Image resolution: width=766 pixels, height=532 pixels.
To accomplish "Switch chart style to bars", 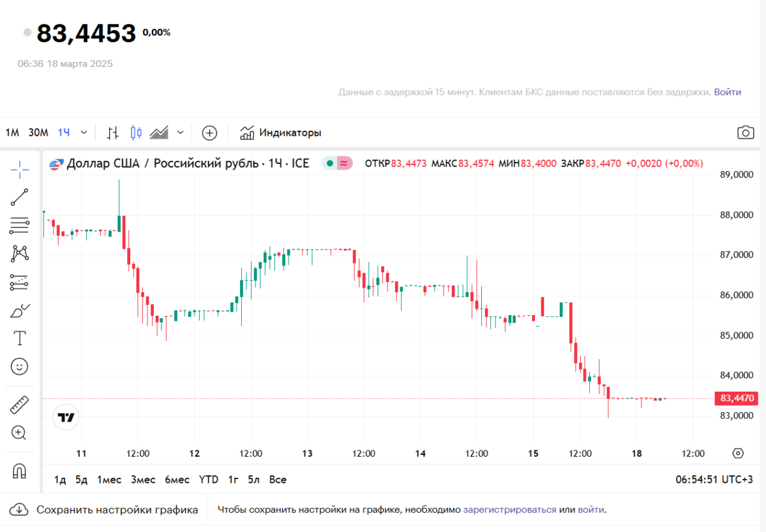I will pos(113,133).
